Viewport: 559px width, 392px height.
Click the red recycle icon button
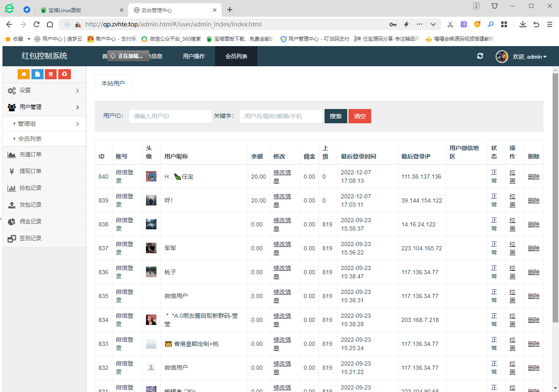[x=64, y=74]
